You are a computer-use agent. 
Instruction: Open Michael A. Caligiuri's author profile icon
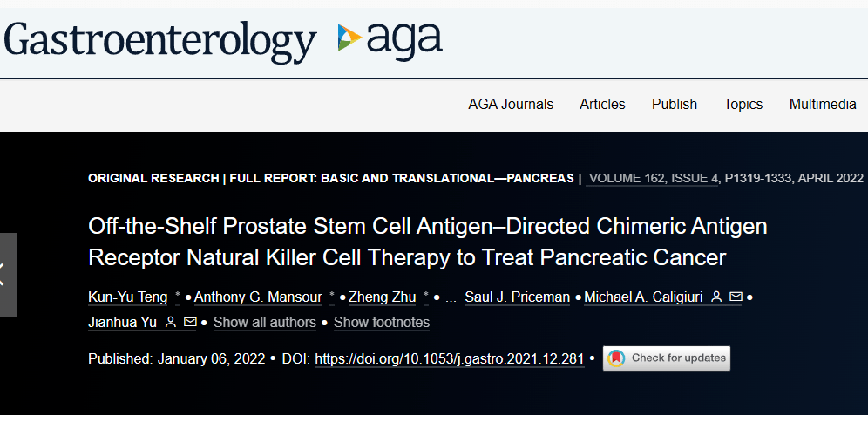(716, 297)
